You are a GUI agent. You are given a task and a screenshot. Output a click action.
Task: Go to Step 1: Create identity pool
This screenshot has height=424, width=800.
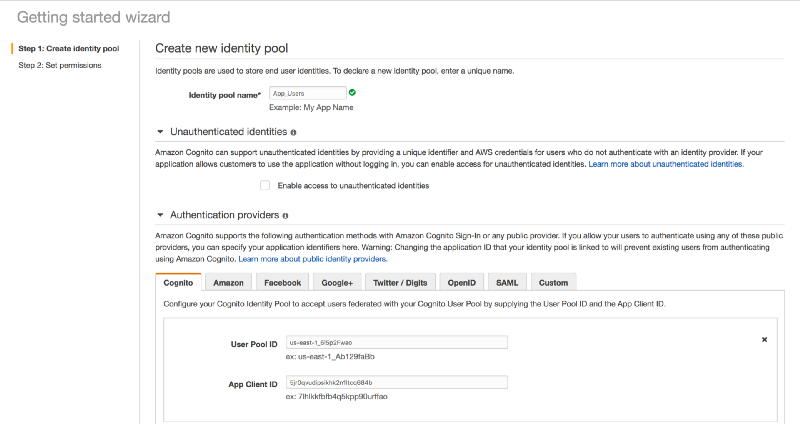click(69, 48)
